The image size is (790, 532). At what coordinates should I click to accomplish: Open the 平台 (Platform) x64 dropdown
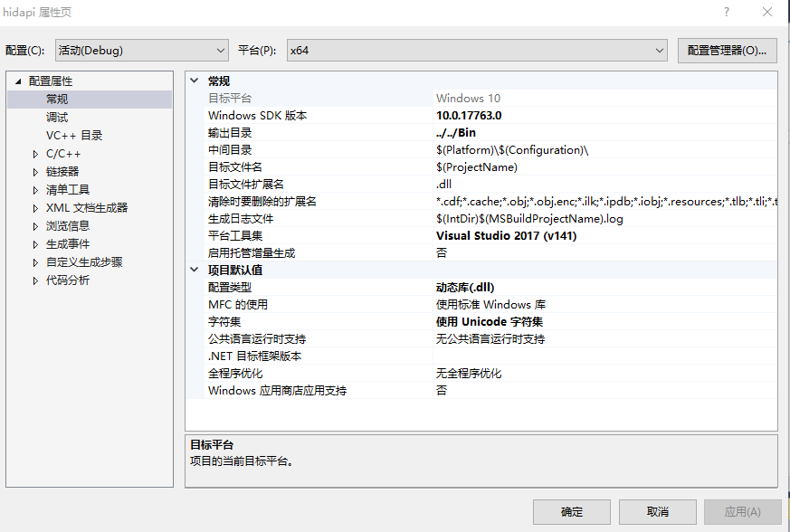pyautogui.click(x=660, y=51)
